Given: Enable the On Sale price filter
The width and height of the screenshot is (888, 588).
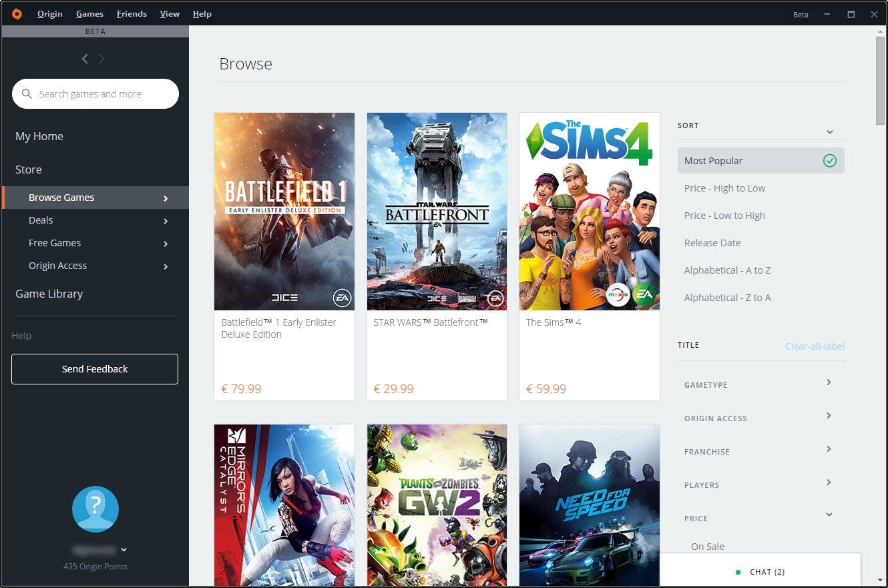Looking at the screenshot, I should click(x=708, y=546).
